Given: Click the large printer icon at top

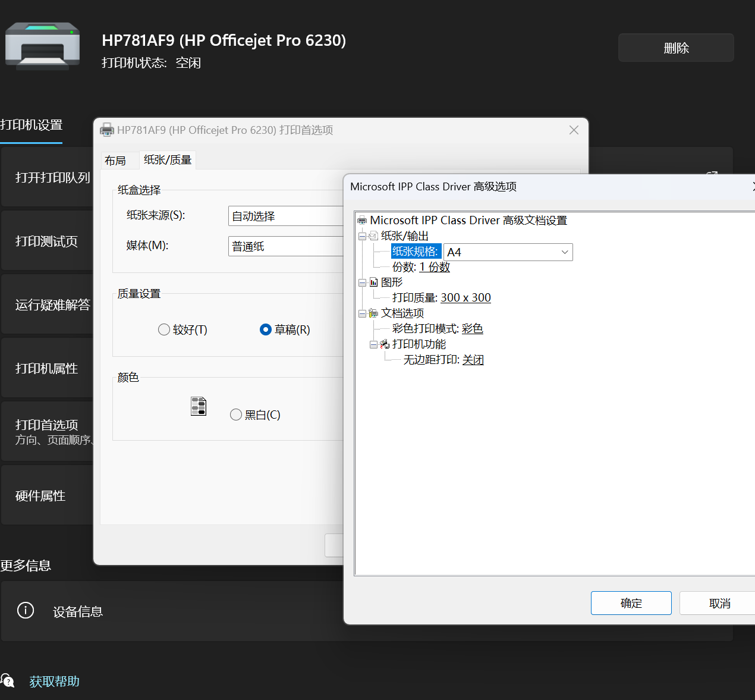Looking at the screenshot, I should (42, 46).
